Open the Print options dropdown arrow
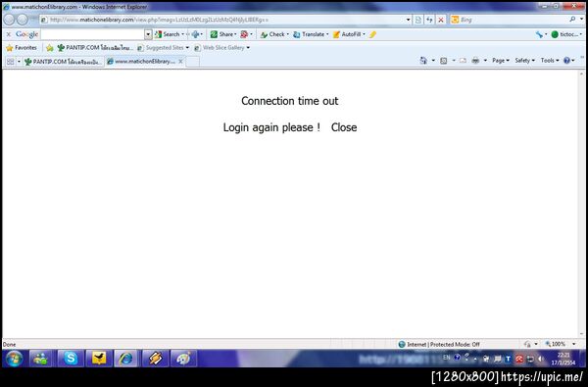The width and height of the screenshot is (588, 387). tap(485, 61)
